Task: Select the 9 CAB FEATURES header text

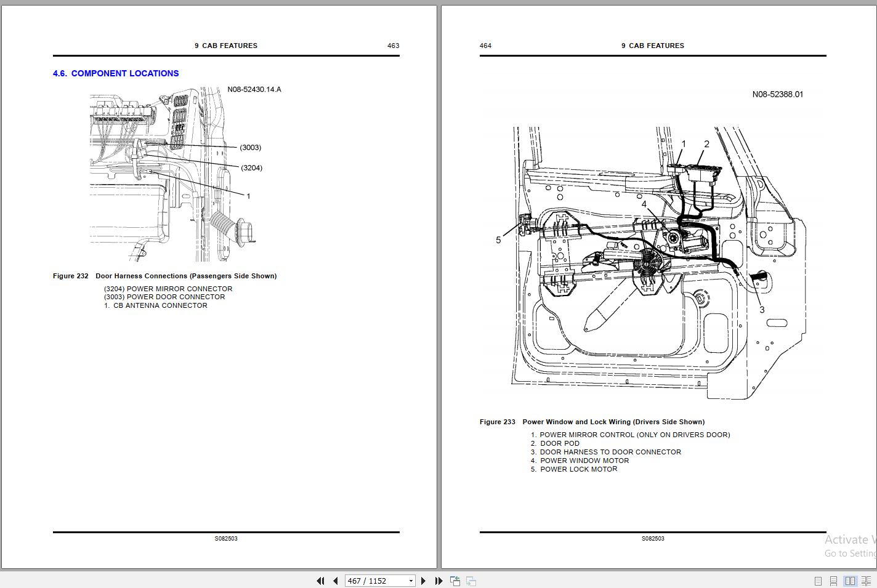Action: (225, 46)
